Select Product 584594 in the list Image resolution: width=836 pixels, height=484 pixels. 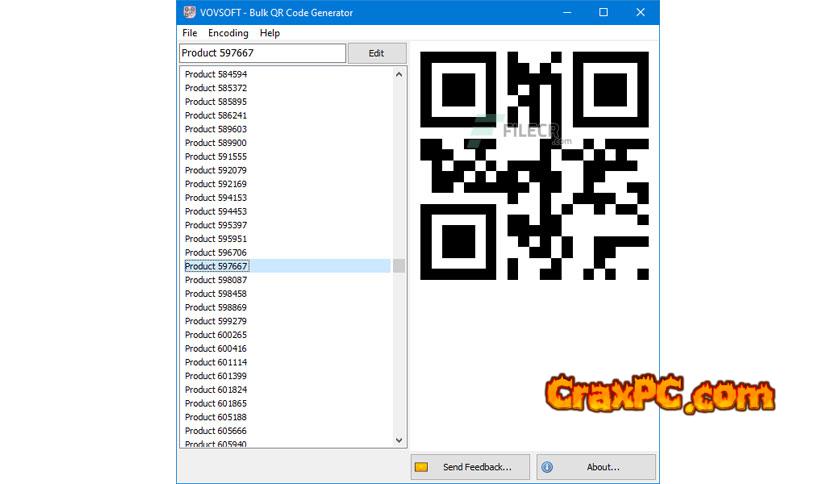click(x=216, y=74)
